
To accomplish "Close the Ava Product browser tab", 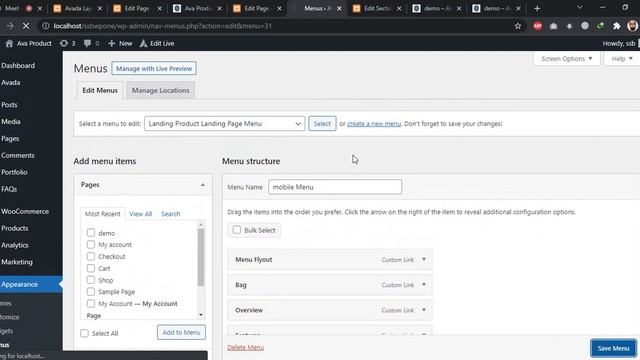I will 219,8.
